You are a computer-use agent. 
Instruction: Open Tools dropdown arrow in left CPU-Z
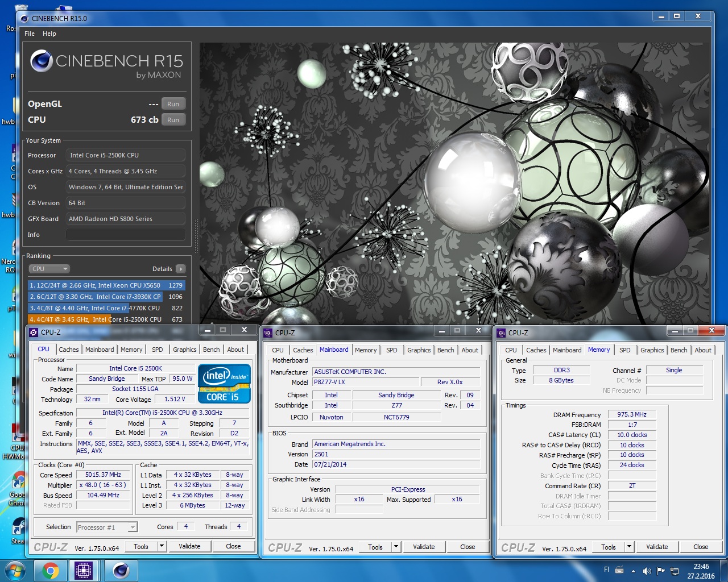(162, 547)
